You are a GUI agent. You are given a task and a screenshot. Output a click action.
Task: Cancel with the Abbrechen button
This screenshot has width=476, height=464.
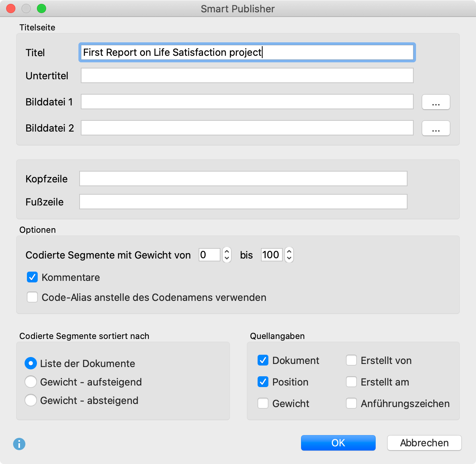click(x=424, y=443)
